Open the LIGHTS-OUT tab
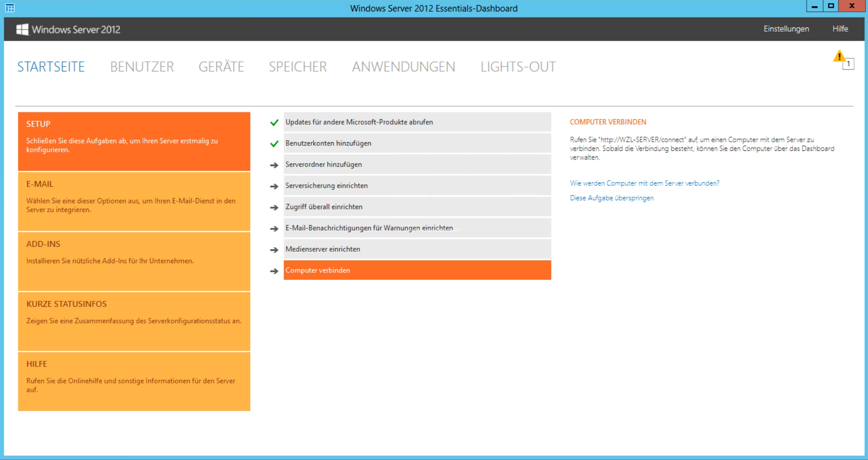The height and width of the screenshot is (460, 868). [518, 67]
